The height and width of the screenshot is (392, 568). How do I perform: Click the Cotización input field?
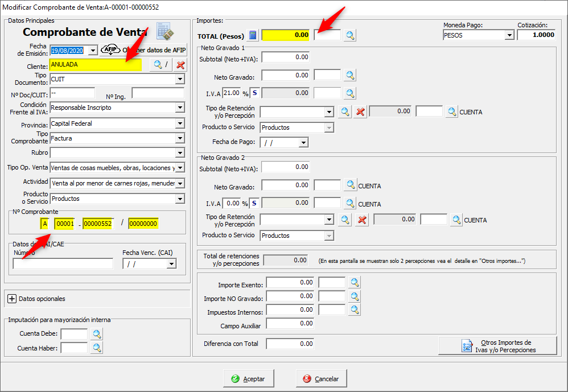pos(536,35)
